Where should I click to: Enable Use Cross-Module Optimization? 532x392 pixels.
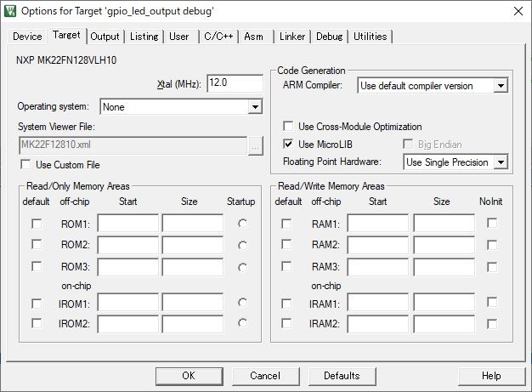pos(288,126)
